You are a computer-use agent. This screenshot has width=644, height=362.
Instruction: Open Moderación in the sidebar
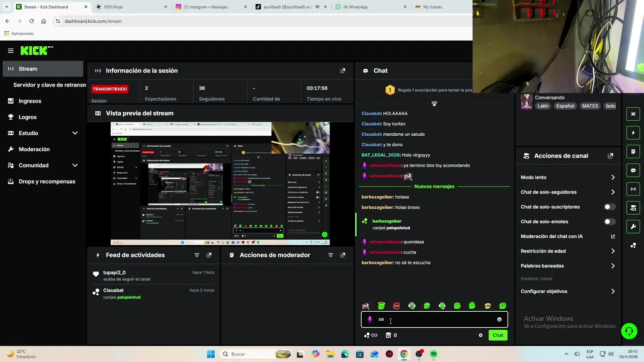(43, 149)
